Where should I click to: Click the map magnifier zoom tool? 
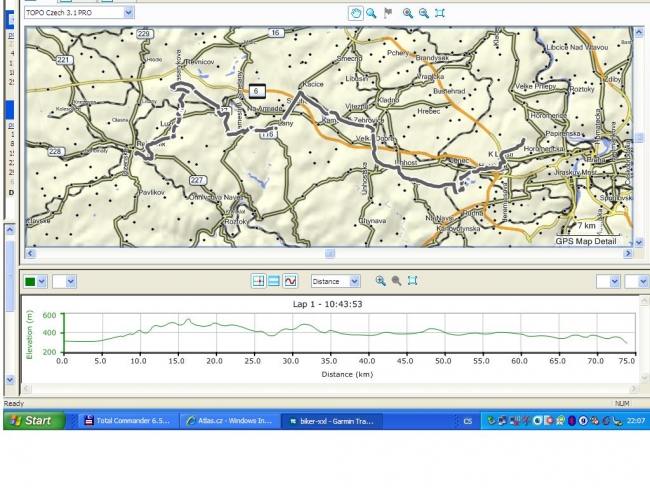372,13
